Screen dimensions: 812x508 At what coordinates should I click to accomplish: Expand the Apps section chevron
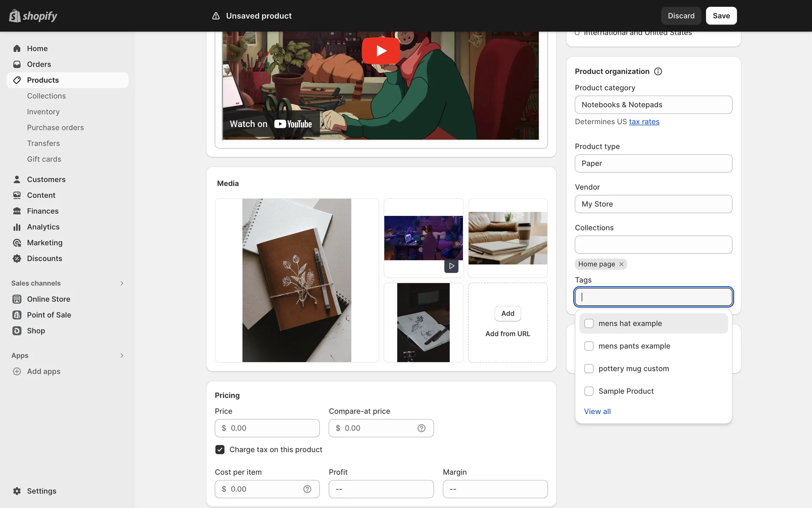(122, 356)
